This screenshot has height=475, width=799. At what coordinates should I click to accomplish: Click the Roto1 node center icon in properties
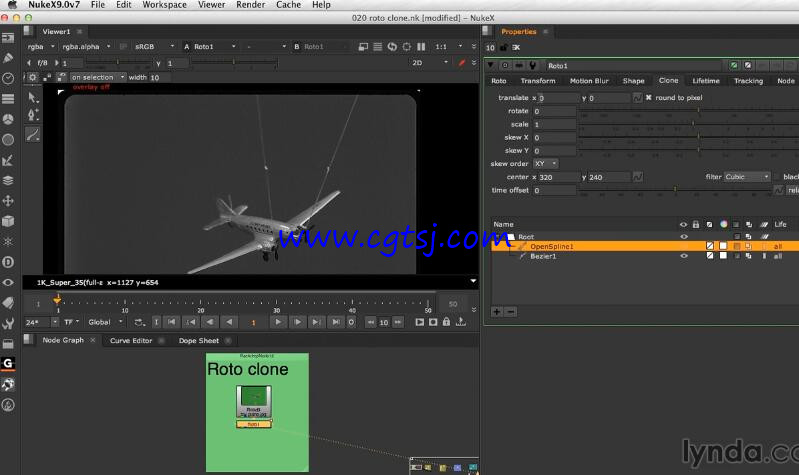505,65
